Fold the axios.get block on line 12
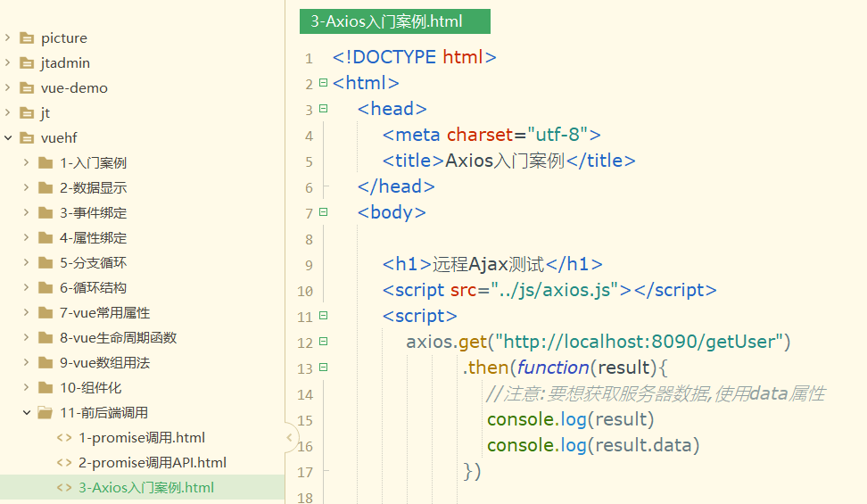Screen dimensions: 867x504 tap(324, 342)
